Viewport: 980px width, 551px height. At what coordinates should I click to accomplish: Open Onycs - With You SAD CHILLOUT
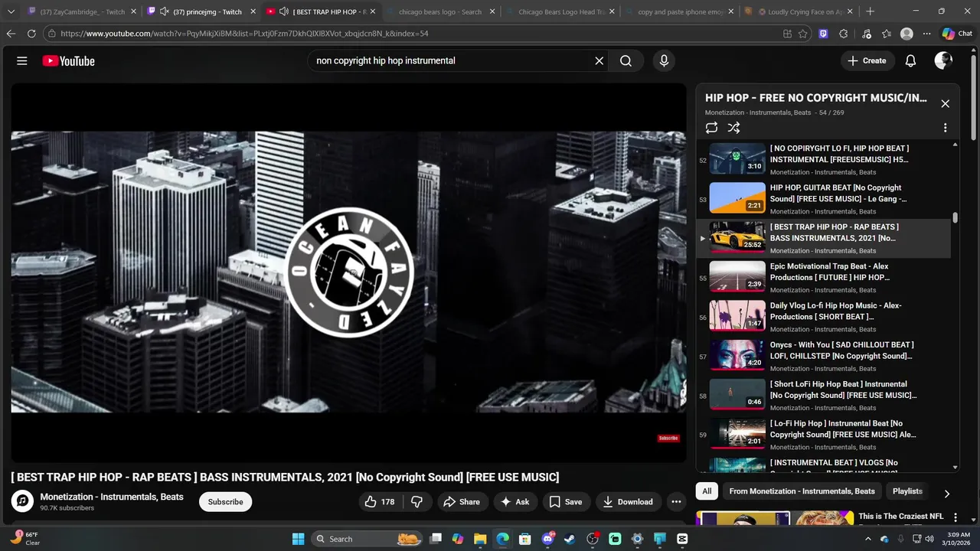point(823,356)
